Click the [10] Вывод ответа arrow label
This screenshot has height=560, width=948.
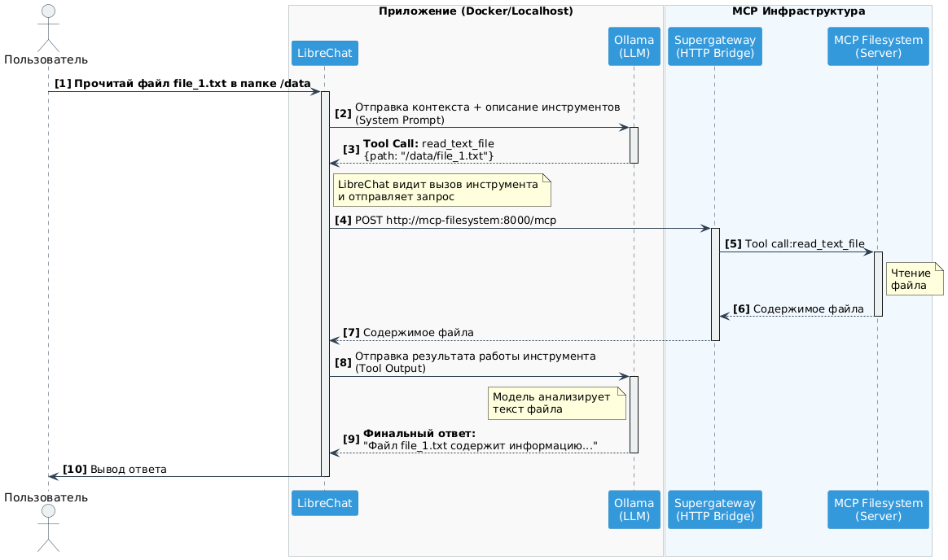coord(114,469)
